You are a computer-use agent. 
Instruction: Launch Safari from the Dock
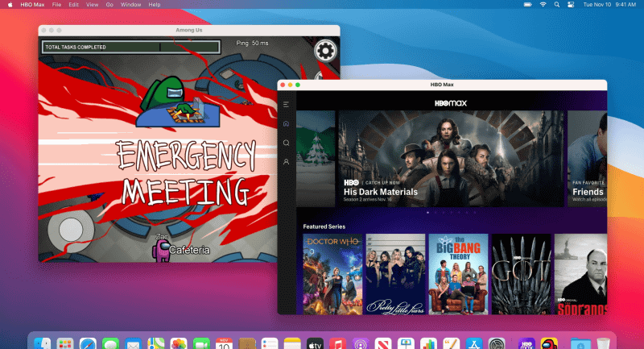[88, 343]
